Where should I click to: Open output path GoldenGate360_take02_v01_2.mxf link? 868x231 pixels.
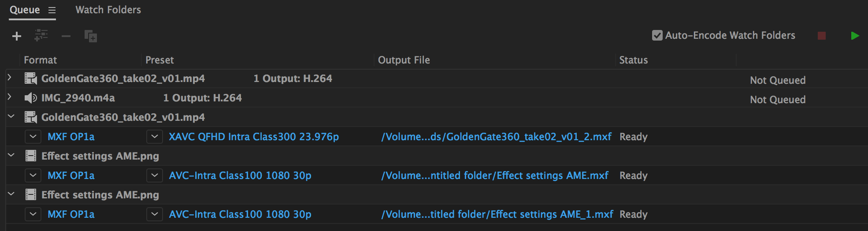496,137
